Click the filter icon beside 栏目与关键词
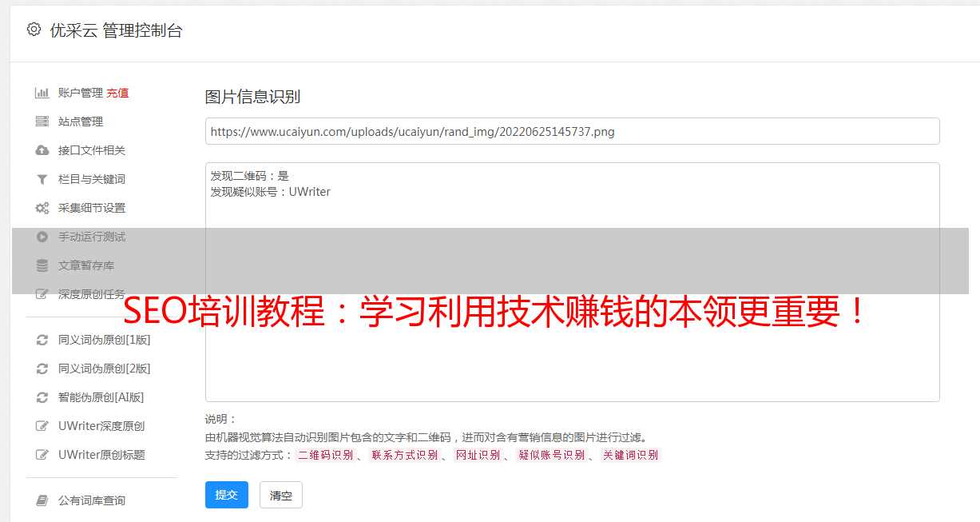Screen dimensions: 980x522 42,179
